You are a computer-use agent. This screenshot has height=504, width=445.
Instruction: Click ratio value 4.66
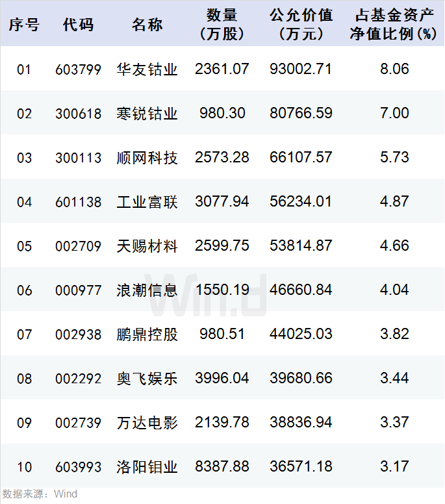pos(394,246)
